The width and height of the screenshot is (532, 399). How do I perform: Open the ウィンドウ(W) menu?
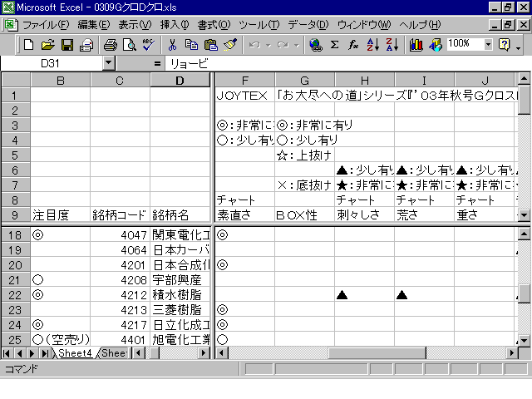tap(364, 25)
